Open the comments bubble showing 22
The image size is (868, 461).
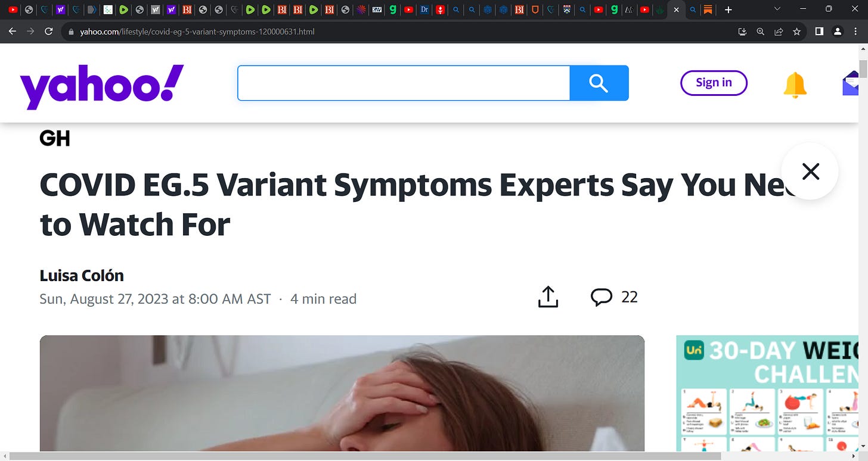614,297
